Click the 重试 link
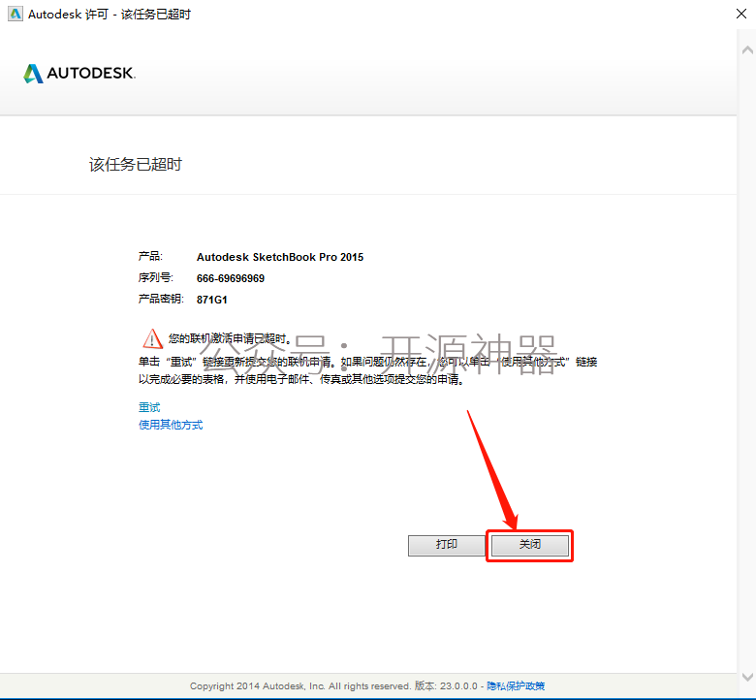The image size is (756, 700). pos(149,407)
